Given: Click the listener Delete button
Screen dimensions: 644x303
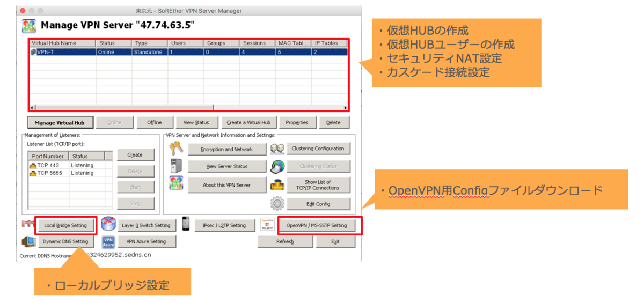Looking at the screenshot, I should click(x=135, y=171).
